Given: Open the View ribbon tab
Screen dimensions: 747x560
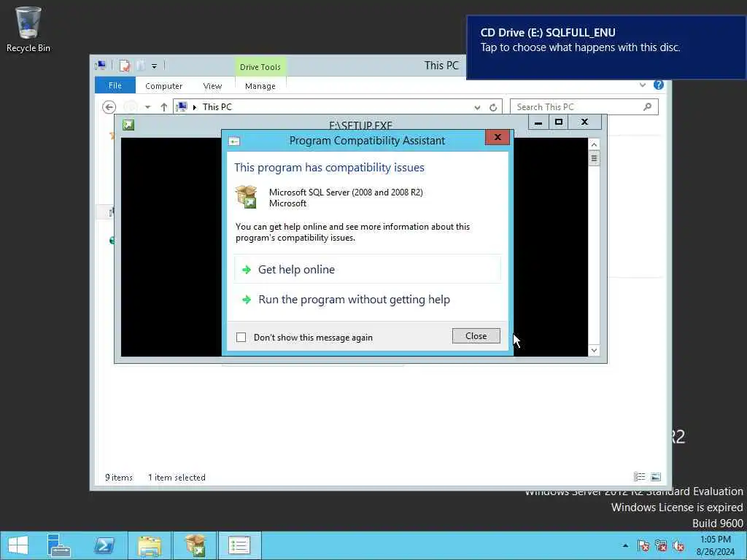Looking at the screenshot, I should pyautogui.click(x=212, y=86).
